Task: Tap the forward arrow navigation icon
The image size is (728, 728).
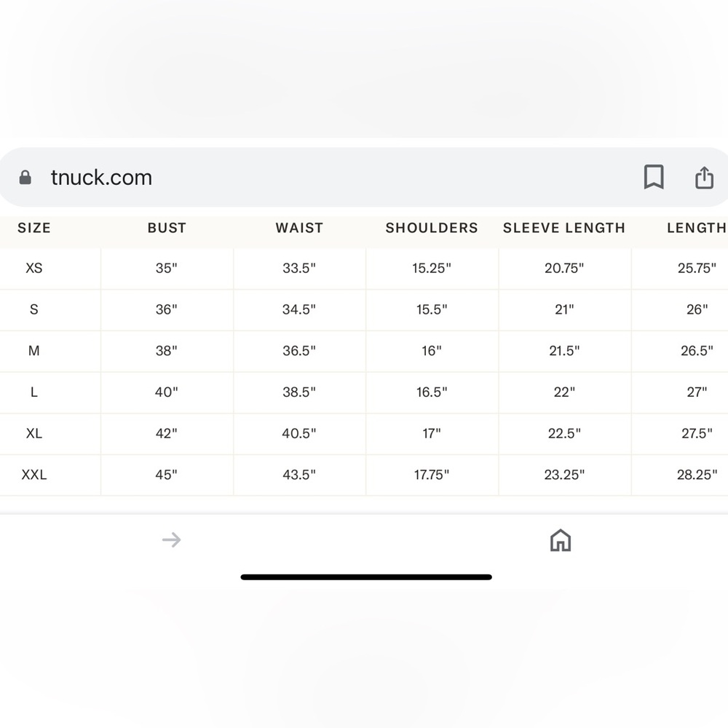Action: (x=171, y=539)
